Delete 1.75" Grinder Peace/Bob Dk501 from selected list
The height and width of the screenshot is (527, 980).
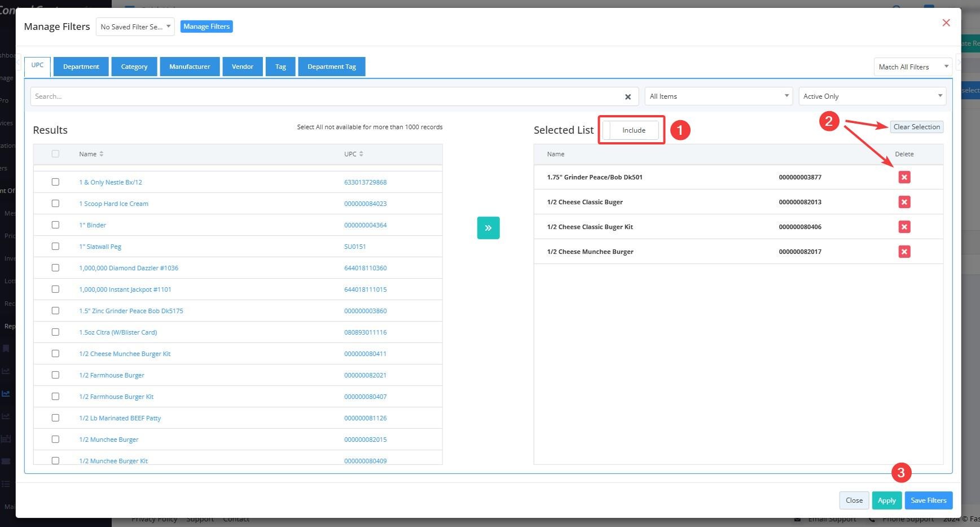coord(904,177)
